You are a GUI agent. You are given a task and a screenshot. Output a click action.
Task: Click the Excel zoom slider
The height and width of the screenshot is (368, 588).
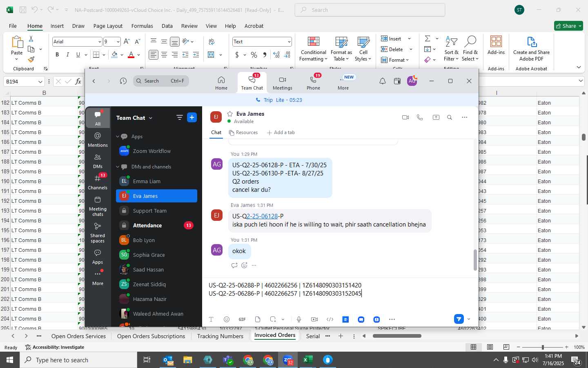(x=542, y=347)
